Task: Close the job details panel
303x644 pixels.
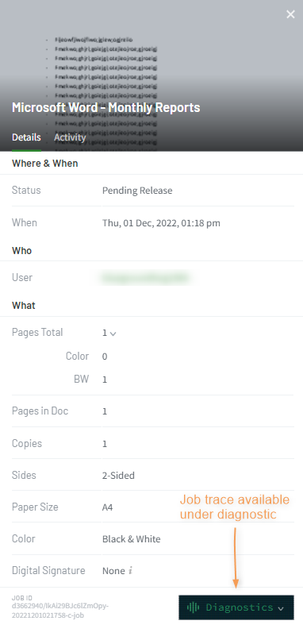Action: pyautogui.click(x=290, y=14)
